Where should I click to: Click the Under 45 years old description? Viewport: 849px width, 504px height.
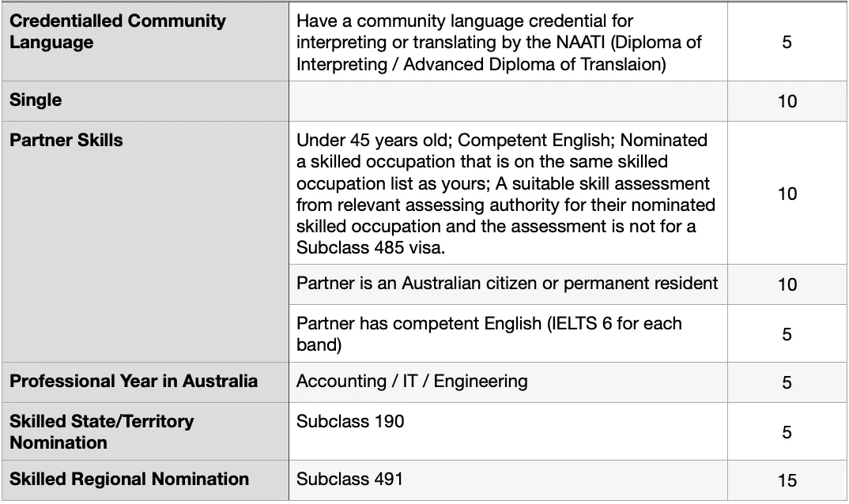(506, 194)
